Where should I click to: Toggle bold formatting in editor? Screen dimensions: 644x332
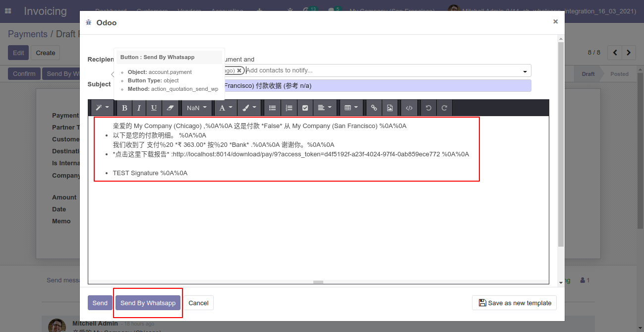(124, 108)
